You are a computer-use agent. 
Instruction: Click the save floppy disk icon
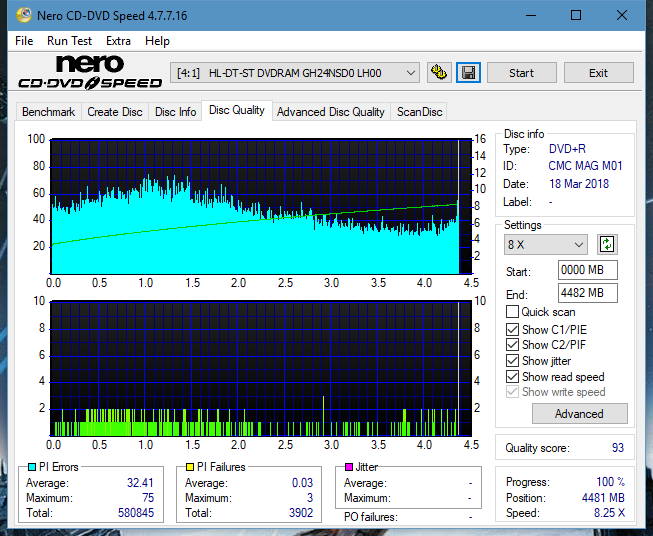point(469,73)
